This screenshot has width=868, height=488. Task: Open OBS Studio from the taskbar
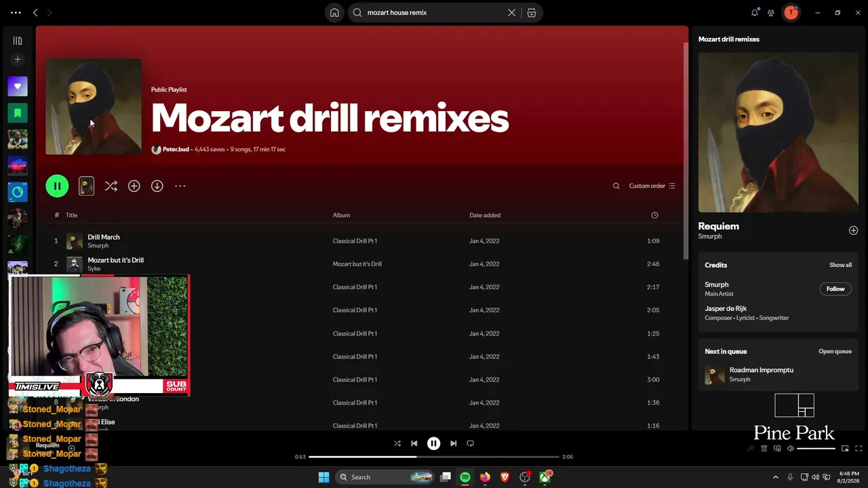tap(525, 477)
